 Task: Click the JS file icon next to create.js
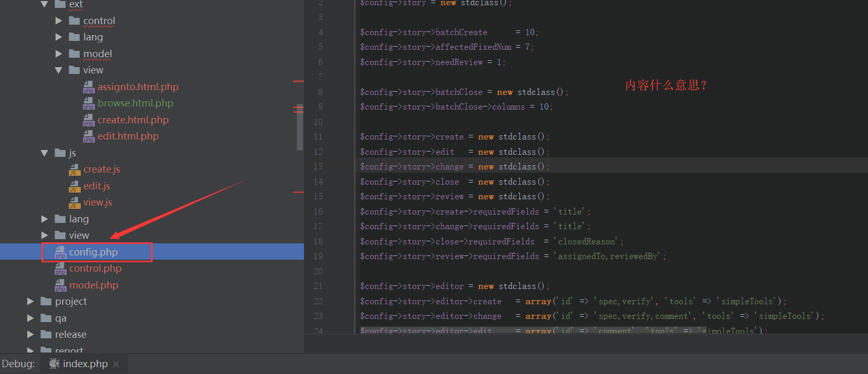[74, 169]
